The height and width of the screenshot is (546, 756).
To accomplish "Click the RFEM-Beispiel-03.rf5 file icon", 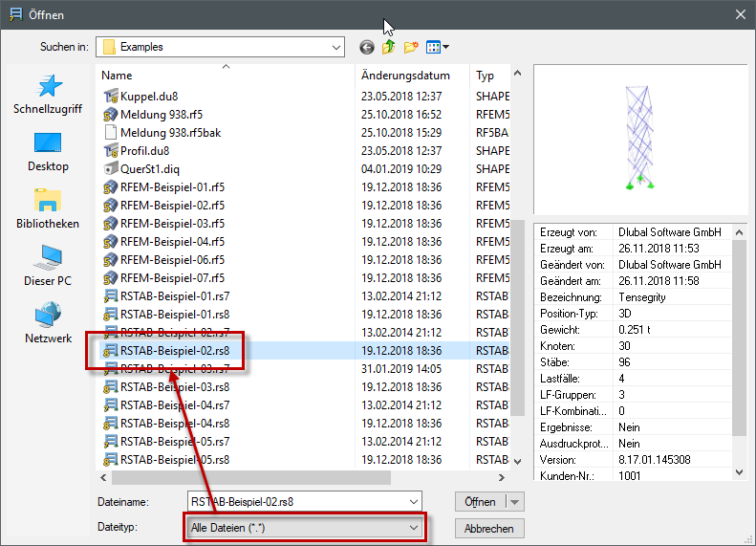I will coord(111,224).
